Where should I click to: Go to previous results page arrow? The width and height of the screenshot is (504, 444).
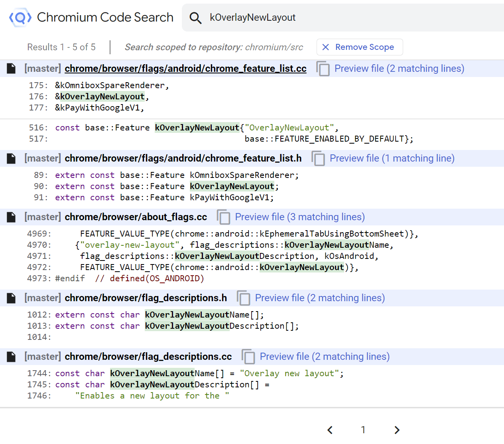330,430
